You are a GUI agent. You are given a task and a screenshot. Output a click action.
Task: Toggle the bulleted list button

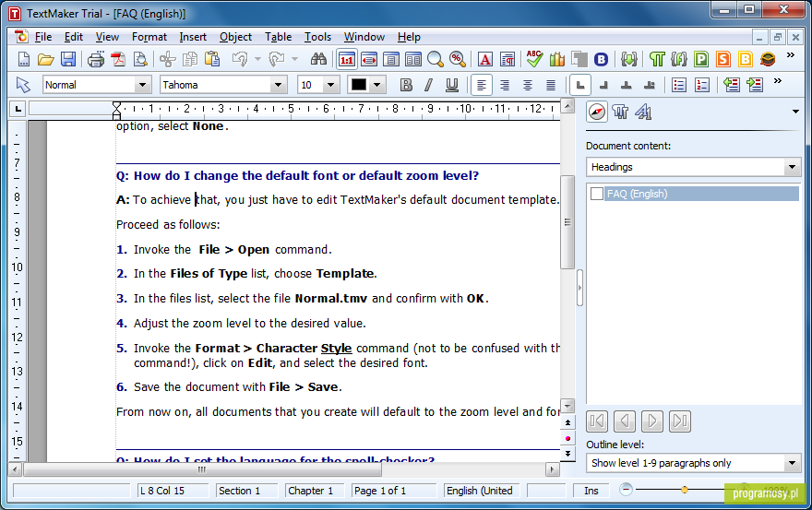tap(678, 85)
